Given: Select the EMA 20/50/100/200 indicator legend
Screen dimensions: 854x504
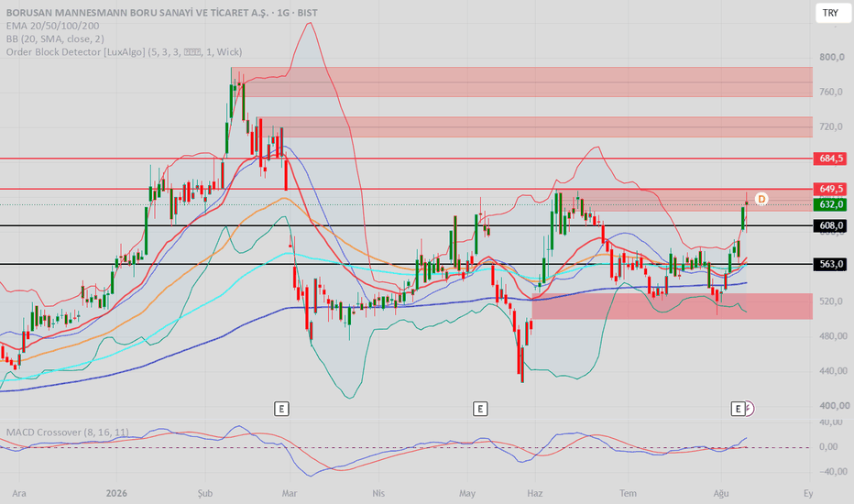Looking at the screenshot, I should (x=53, y=26).
